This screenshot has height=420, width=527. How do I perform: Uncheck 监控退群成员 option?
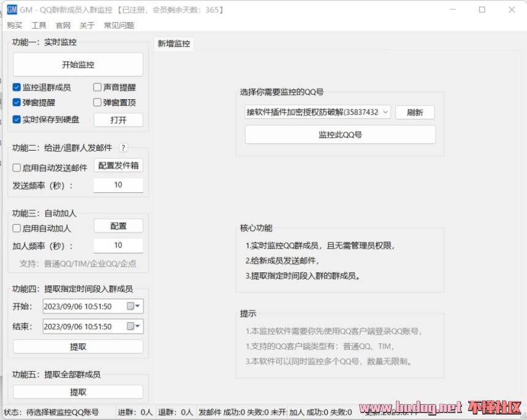[x=17, y=88]
